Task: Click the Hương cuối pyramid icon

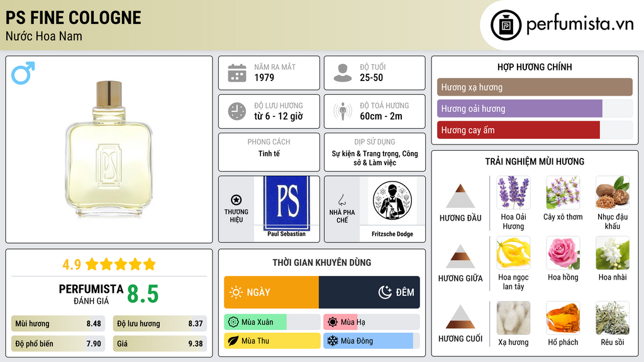Action: [460, 317]
